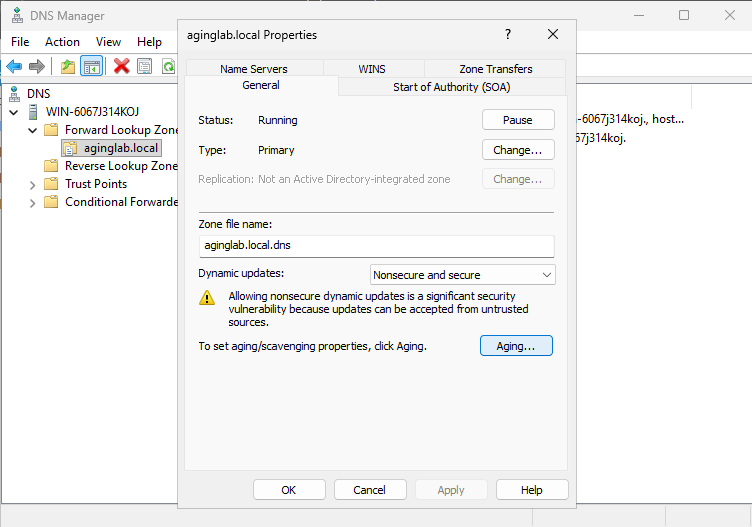This screenshot has height=527, width=752.
Task: Open the Dynamic updates dropdown
Action: [463, 275]
